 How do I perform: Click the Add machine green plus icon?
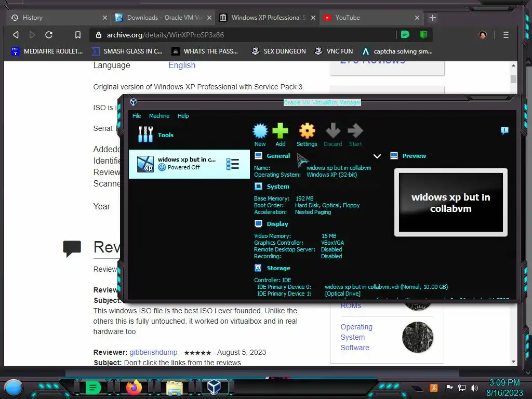[280, 131]
